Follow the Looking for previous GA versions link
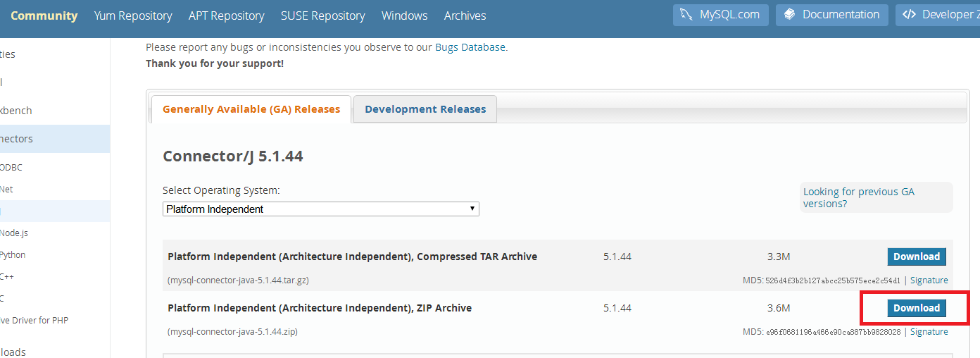 pyautogui.click(x=859, y=197)
